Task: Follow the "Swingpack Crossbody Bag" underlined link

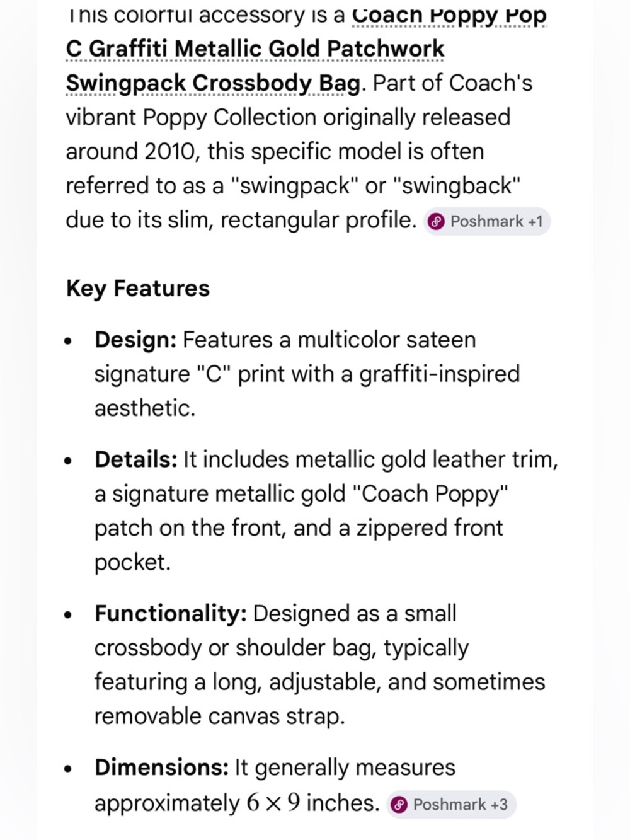Action: click(213, 83)
